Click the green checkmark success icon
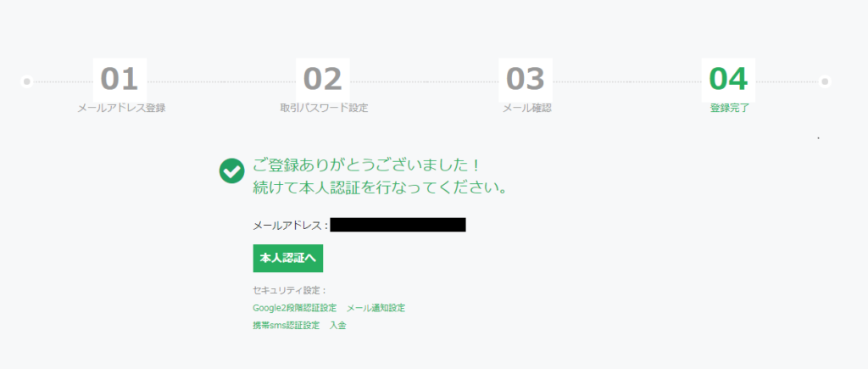Image resolution: width=868 pixels, height=369 pixels. click(x=232, y=171)
